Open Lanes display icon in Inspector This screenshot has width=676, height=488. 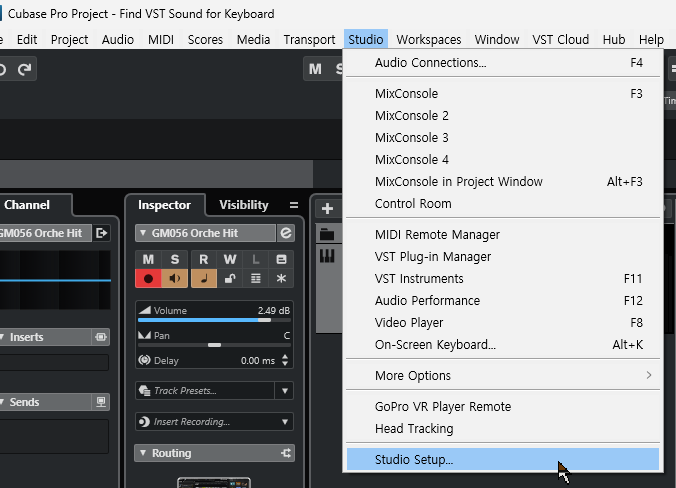(x=256, y=278)
